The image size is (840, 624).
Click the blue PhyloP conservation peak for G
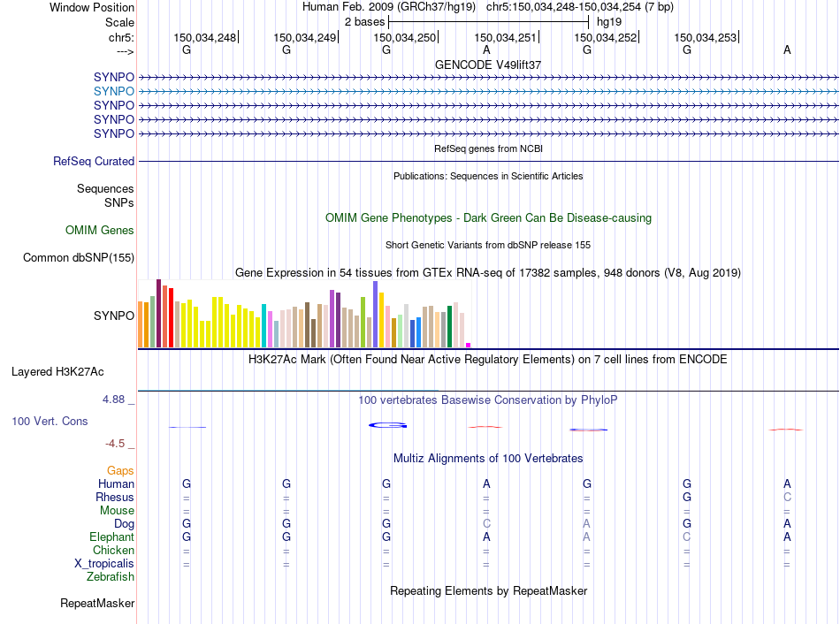point(388,425)
